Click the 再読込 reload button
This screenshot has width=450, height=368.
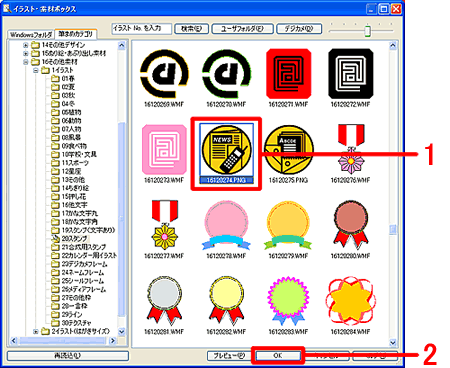click(x=68, y=356)
